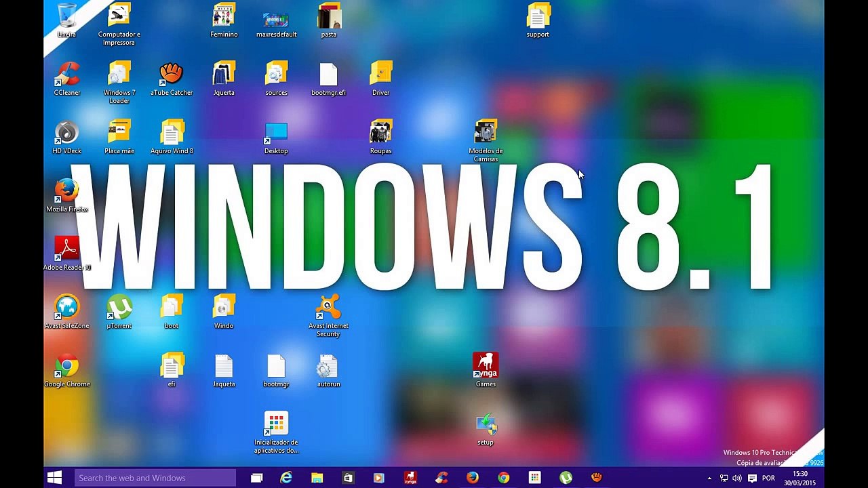
Task: Open Task View on the taskbar
Action: tap(256, 478)
